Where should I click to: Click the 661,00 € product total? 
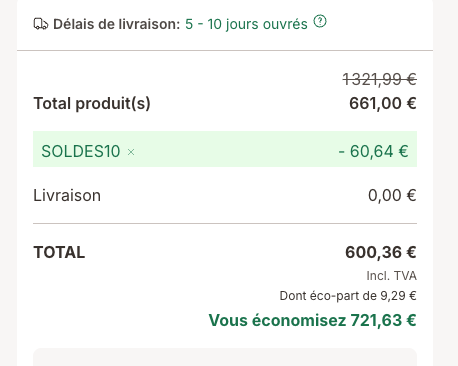(x=383, y=103)
